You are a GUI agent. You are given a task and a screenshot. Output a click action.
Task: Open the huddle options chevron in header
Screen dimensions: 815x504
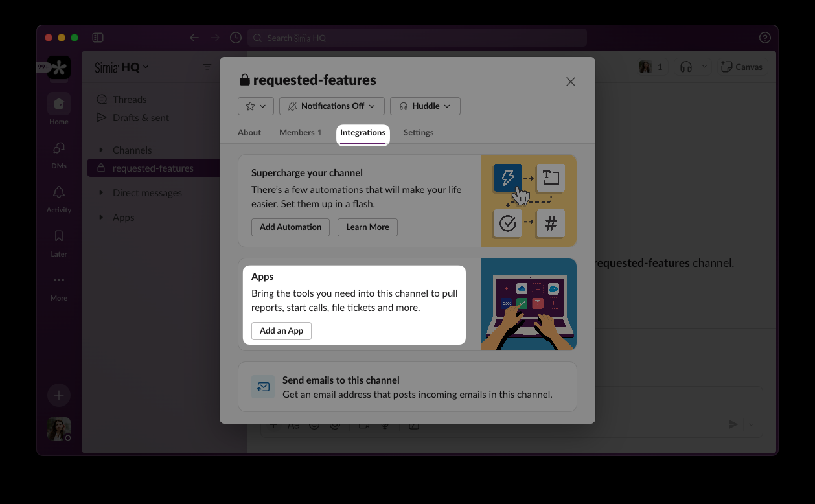coord(705,67)
